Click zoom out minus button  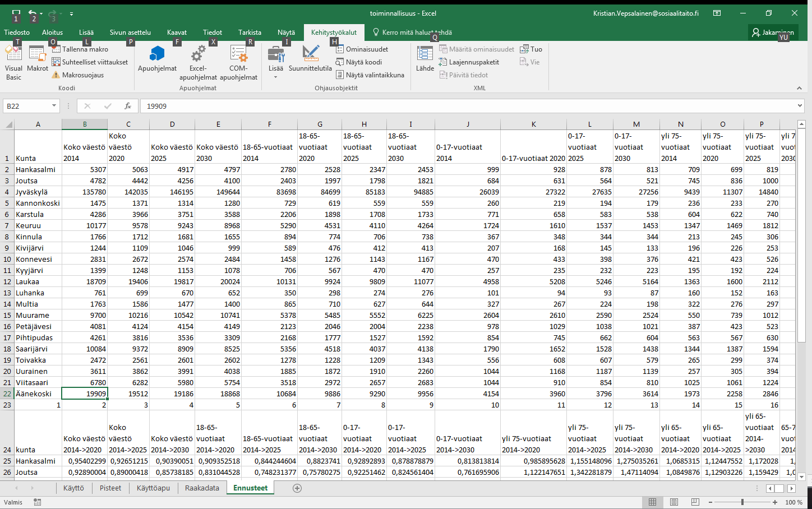(710, 502)
